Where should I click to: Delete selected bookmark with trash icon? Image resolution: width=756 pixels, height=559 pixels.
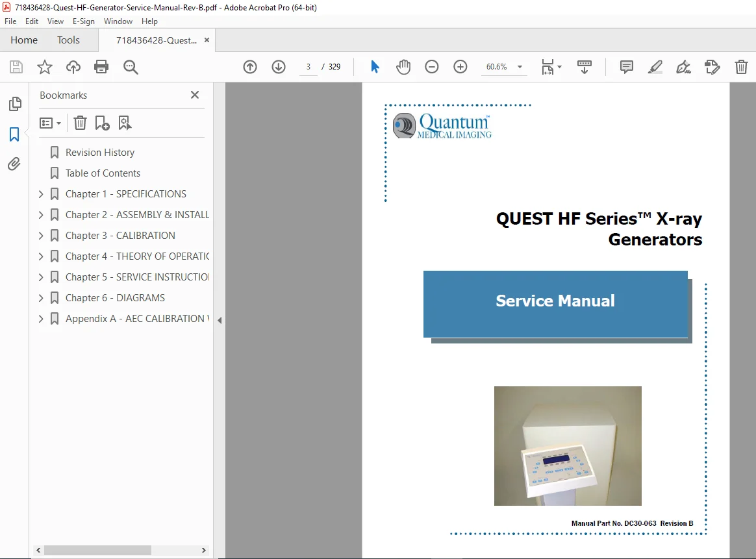[x=80, y=123]
